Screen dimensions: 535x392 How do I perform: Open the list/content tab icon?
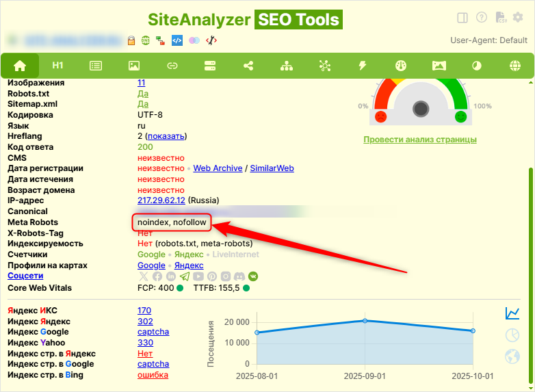pyautogui.click(x=96, y=66)
